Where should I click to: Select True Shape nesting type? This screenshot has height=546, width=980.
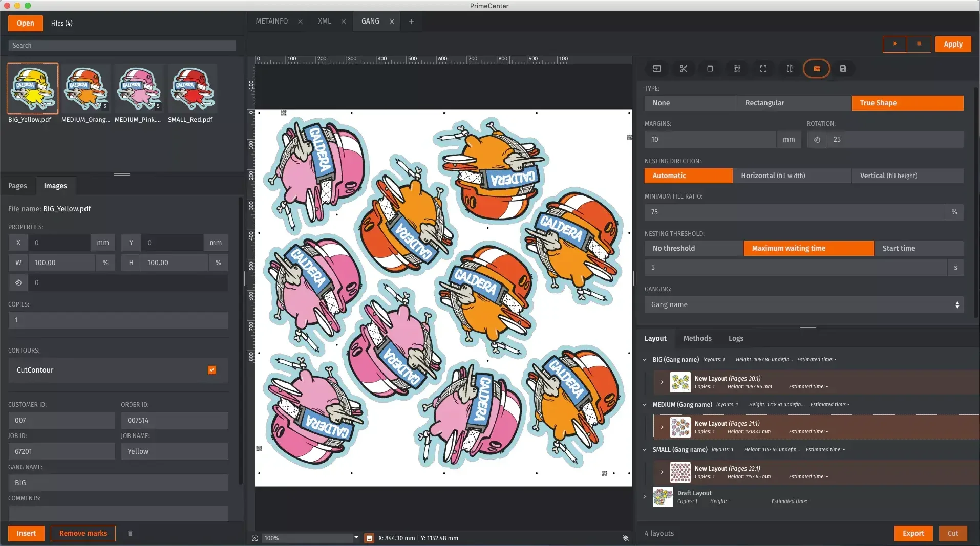pyautogui.click(x=907, y=103)
